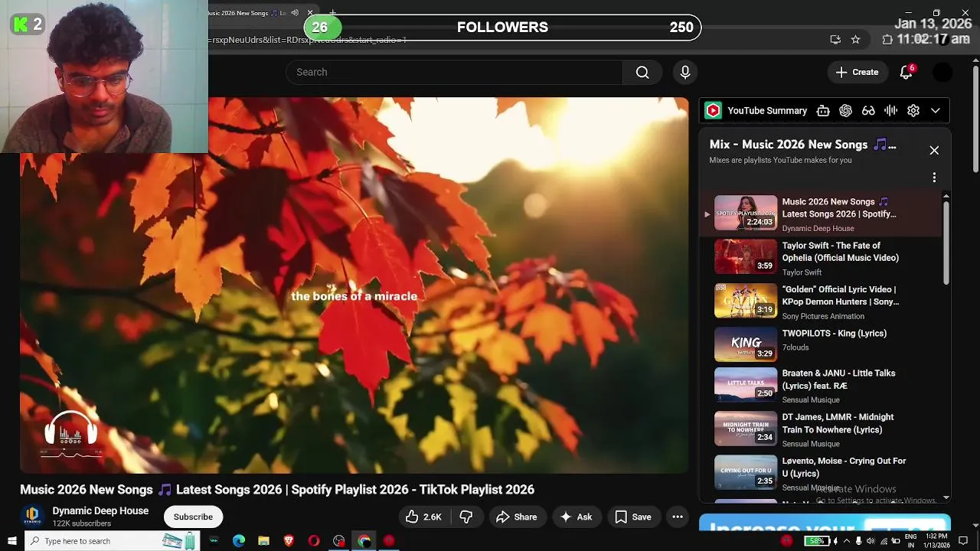Open the Mix playlist three-dot menu

(x=934, y=178)
